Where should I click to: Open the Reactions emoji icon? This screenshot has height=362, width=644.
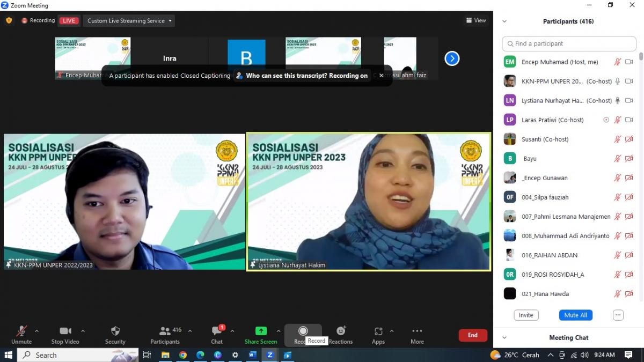click(341, 331)
